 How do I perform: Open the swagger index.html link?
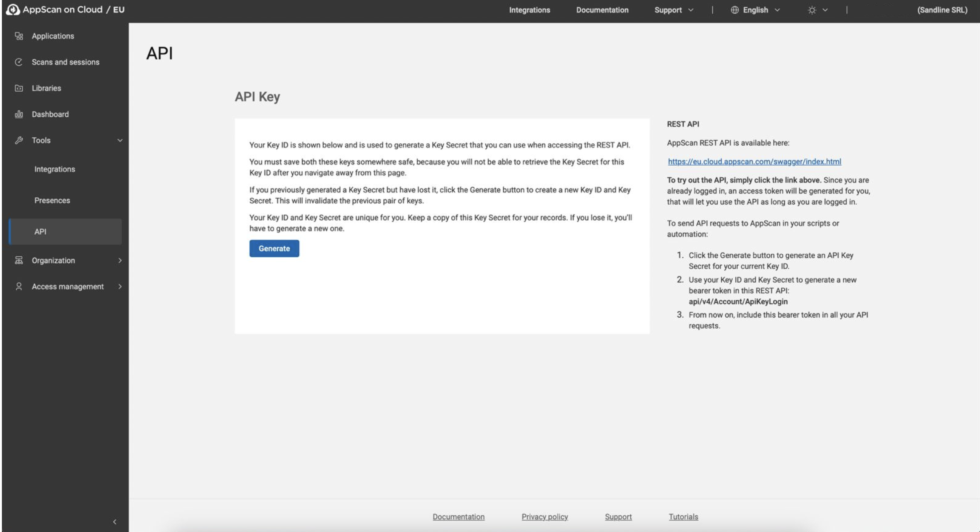click(x=754, y=161)
